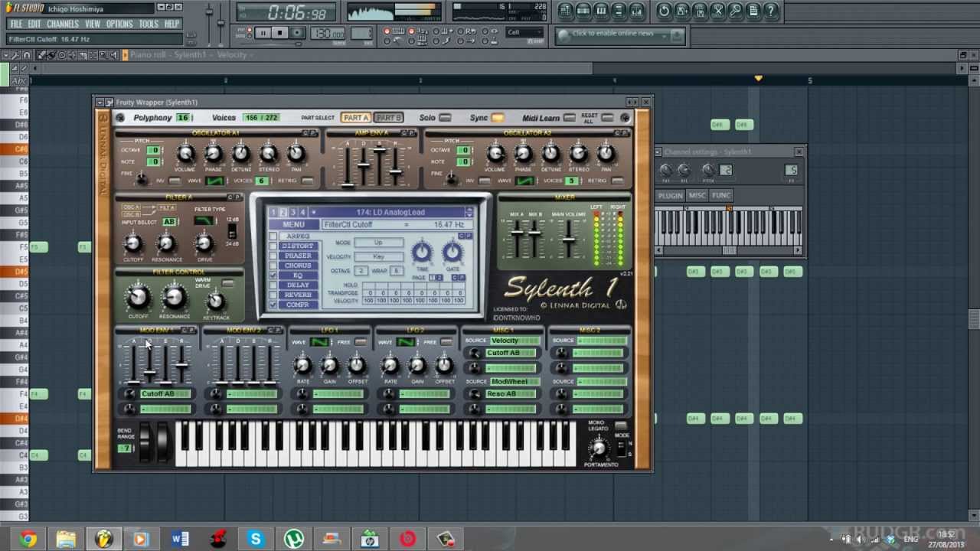Viewport: 980px width, 551px height.
Task: Select PART B in Sylenth1
Action: tap(388, 118)
